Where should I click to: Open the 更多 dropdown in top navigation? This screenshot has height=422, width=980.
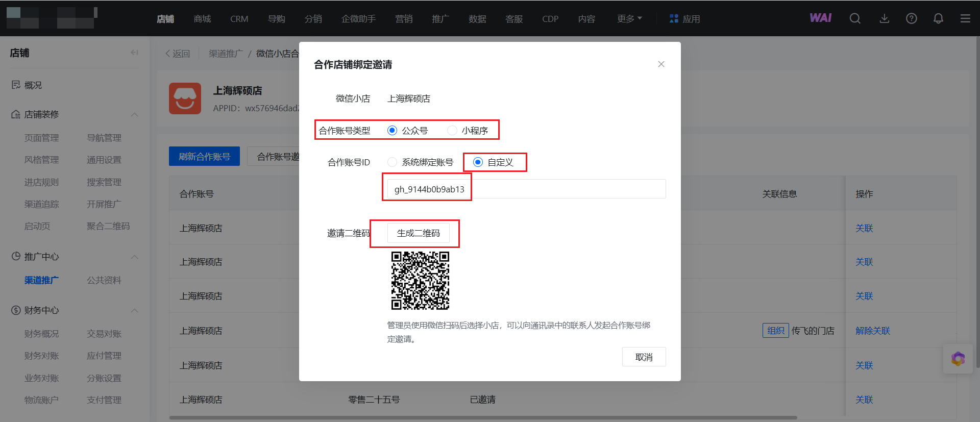click(x=629, y=19)
